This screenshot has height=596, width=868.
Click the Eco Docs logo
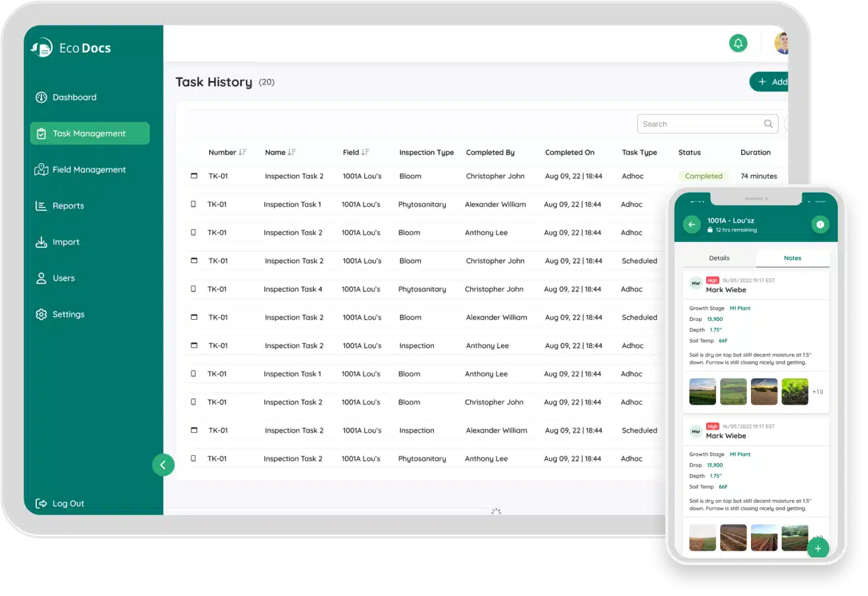(71, 48)
